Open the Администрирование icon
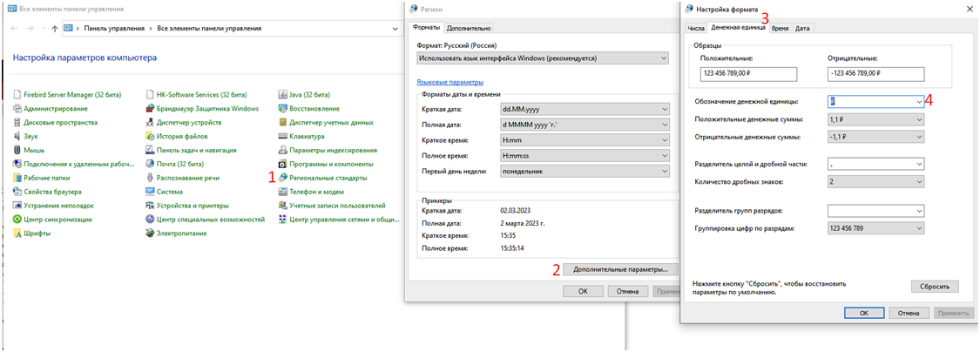 18,109
